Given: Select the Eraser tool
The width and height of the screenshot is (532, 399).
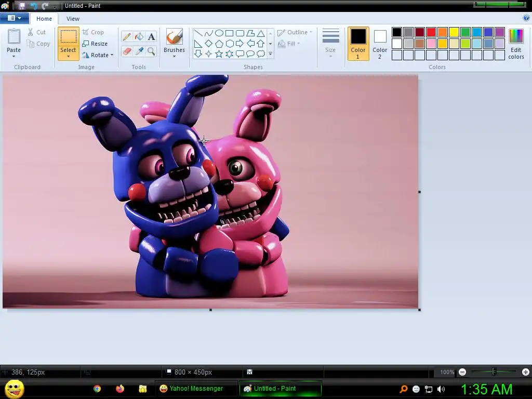Looking at the screenshot, I should coord(127,51).
